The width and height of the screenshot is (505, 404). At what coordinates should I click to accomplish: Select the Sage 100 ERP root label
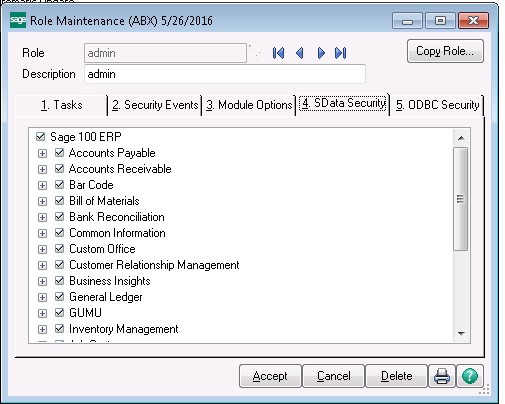tap(86, 137)
